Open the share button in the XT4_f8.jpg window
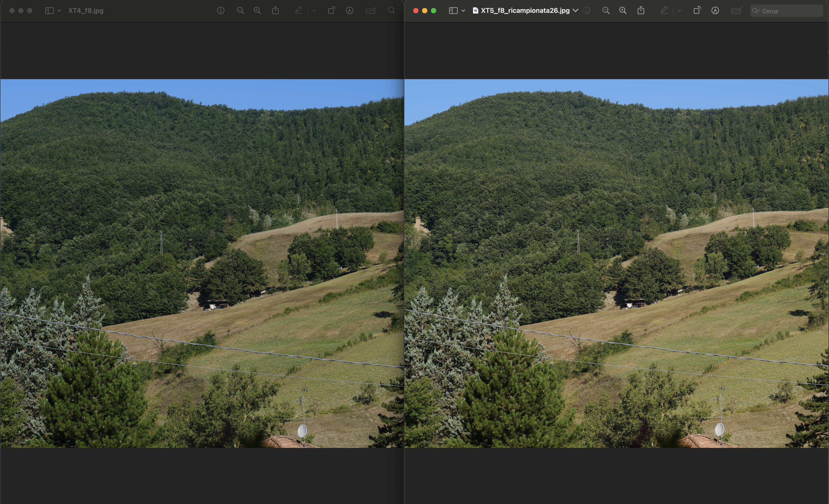 [276, 10]
